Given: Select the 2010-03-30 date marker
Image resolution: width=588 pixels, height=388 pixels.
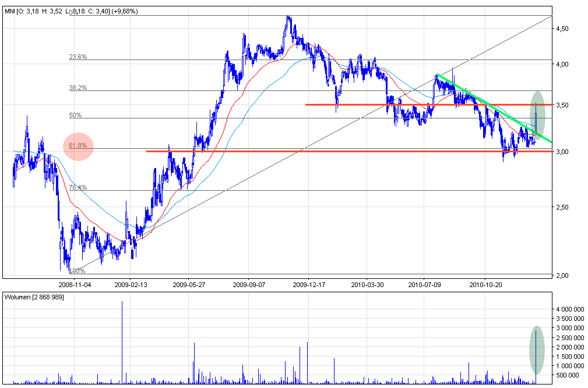Looking at the screenshot, I should (367, 285).
